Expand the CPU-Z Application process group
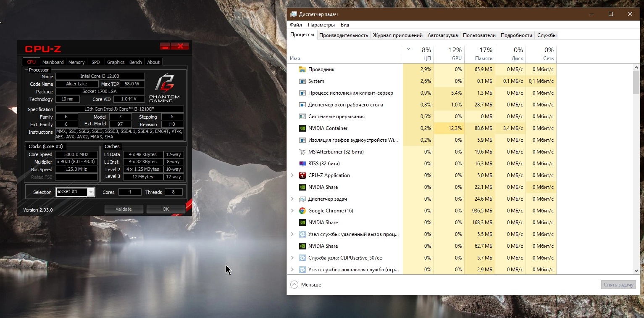The image size is (644, 318). [292, 175]
